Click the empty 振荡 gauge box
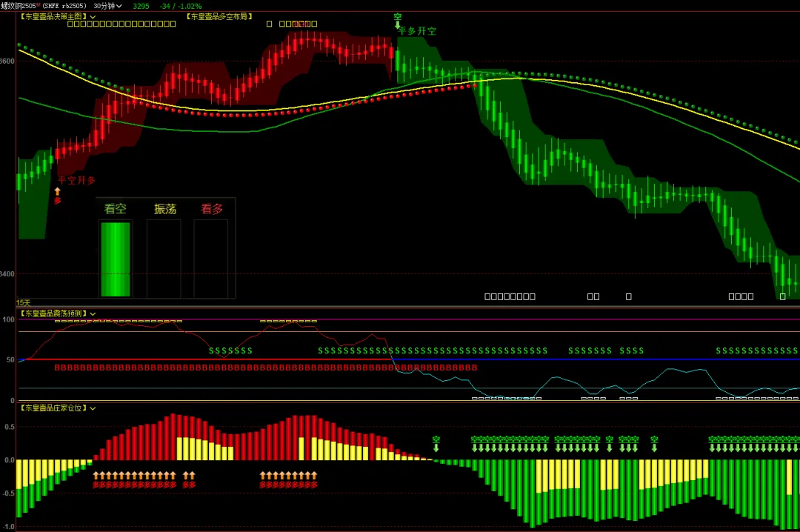Viewport: 800px width, 532px height. (164, 259)
